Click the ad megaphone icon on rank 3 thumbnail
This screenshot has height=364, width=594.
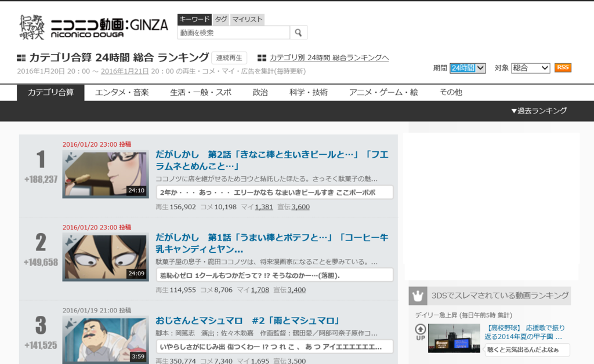pos(70,323)
